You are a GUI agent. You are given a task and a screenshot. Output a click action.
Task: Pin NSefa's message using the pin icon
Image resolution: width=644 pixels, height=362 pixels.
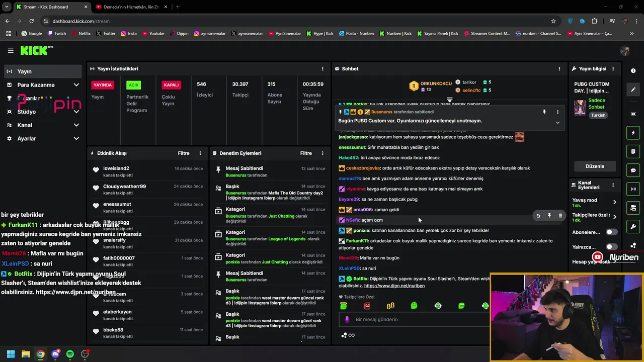549,216
